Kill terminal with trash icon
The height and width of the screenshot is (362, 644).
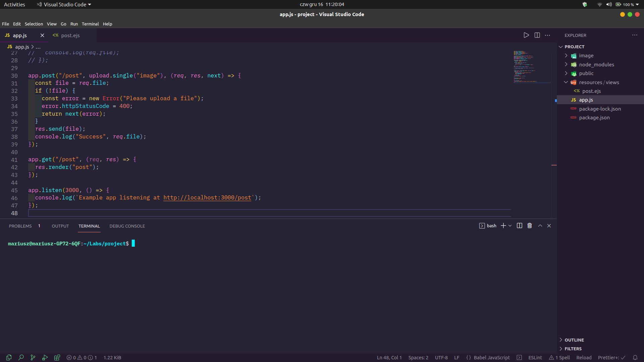[x=530, y=226]
